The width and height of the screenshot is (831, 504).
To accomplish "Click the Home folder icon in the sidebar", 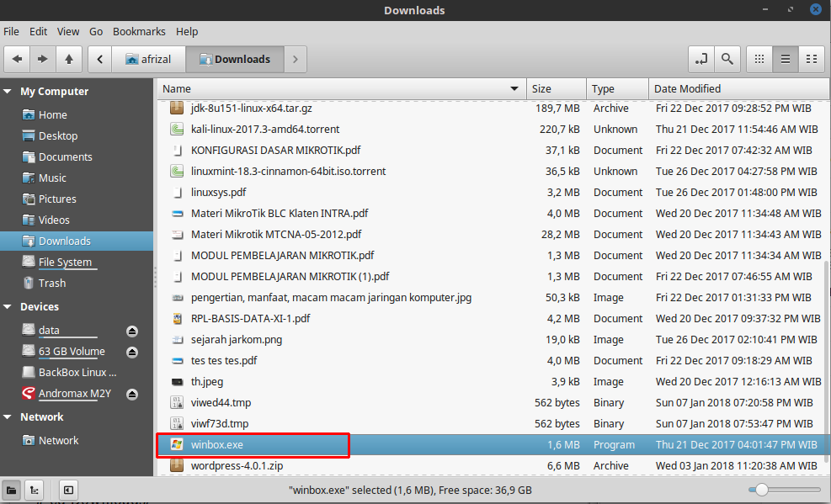I will click(29, 115).
